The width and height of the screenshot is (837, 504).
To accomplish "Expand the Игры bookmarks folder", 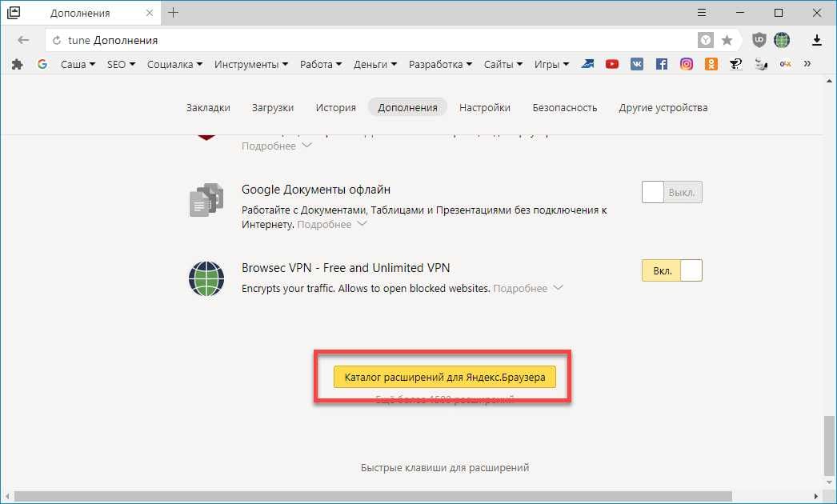I will click(551, 64).
